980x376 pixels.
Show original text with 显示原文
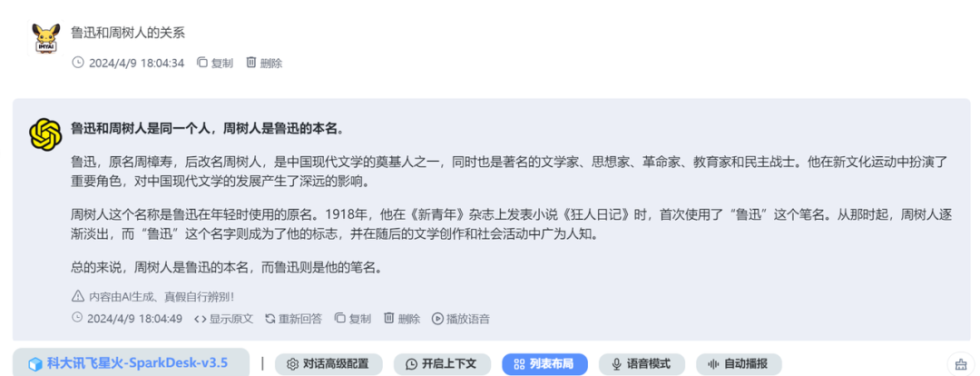224,319
